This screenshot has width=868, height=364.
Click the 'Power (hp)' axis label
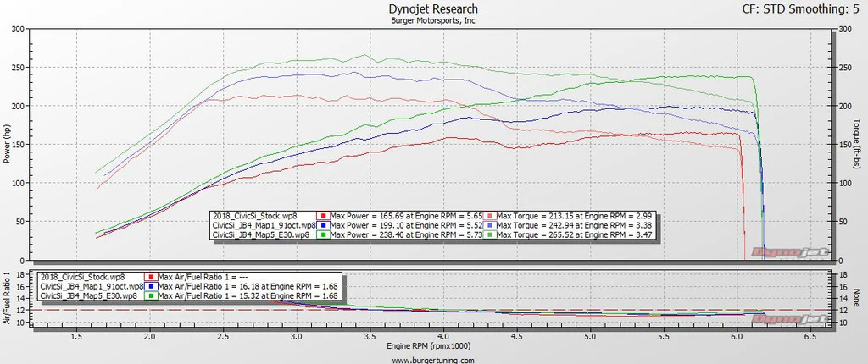(7, 145)
